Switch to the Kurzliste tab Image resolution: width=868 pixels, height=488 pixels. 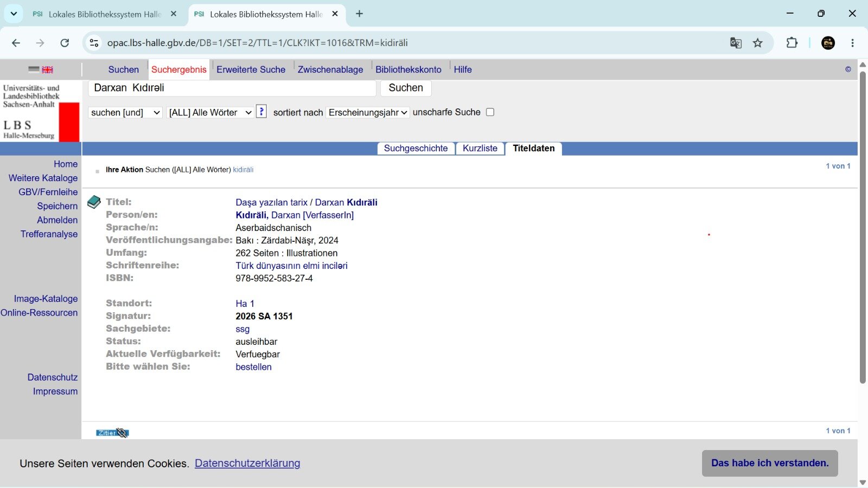480,149
